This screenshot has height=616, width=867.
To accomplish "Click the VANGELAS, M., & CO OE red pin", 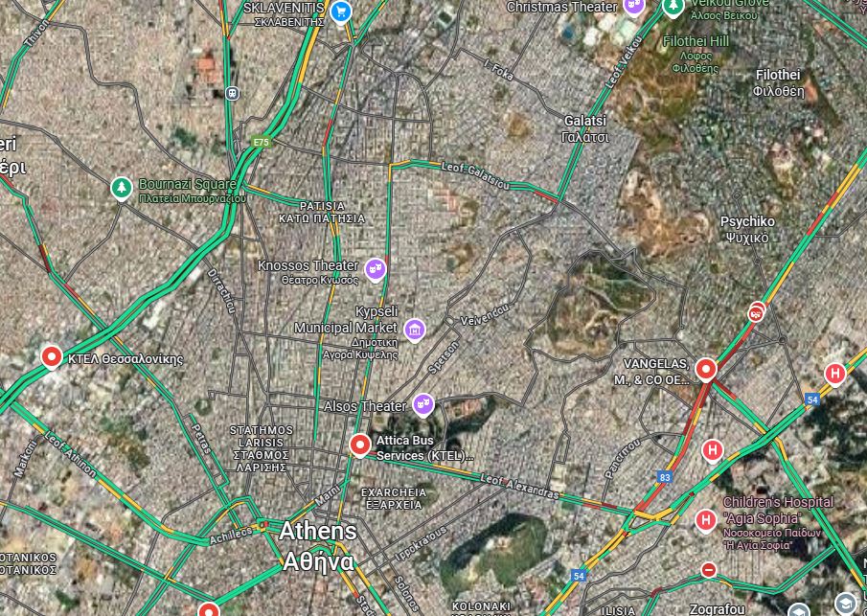I will 705,370.
